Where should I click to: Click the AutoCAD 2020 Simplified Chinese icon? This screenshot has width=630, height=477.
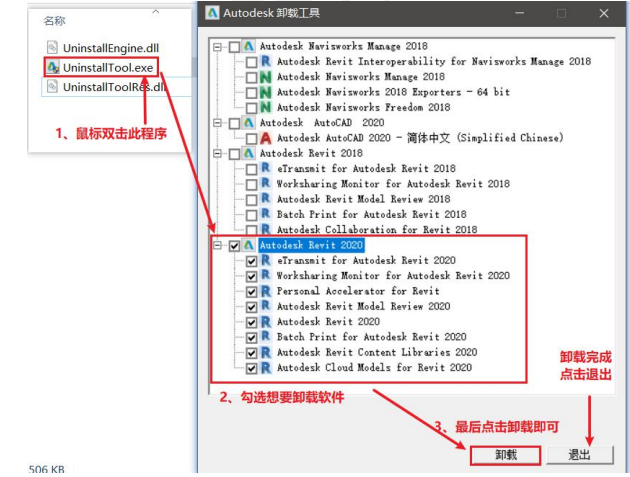pos(266,138)
